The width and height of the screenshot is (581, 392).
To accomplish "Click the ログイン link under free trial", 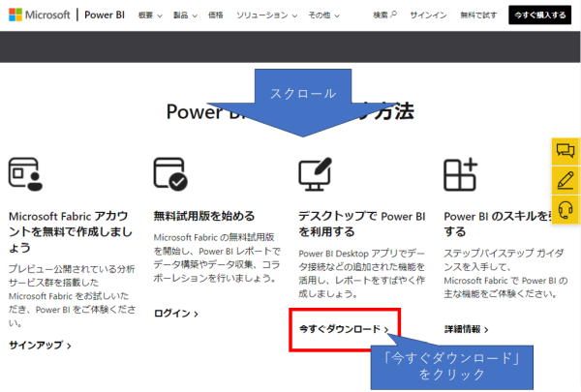I will tap(175, 314).
